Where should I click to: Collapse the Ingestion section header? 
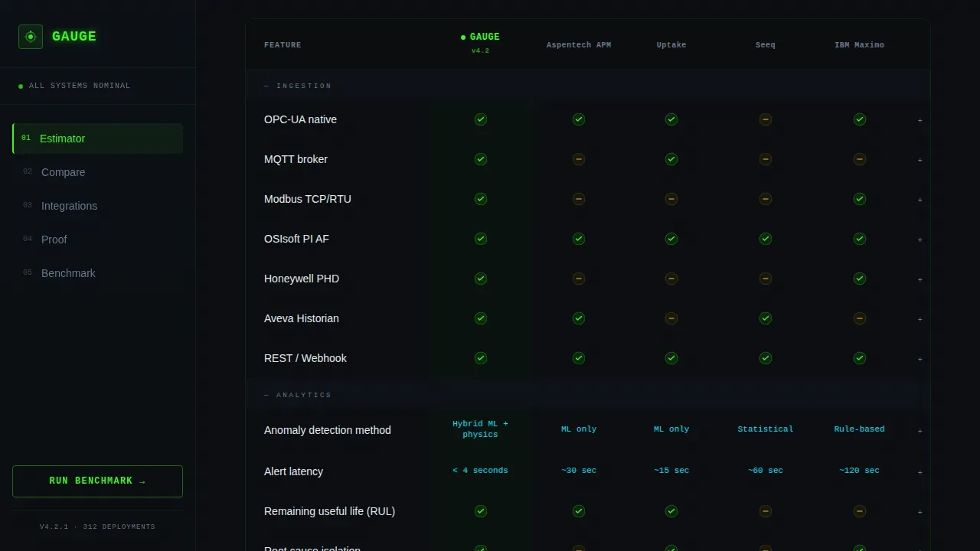pyautogui.click(x=588, y=86)
